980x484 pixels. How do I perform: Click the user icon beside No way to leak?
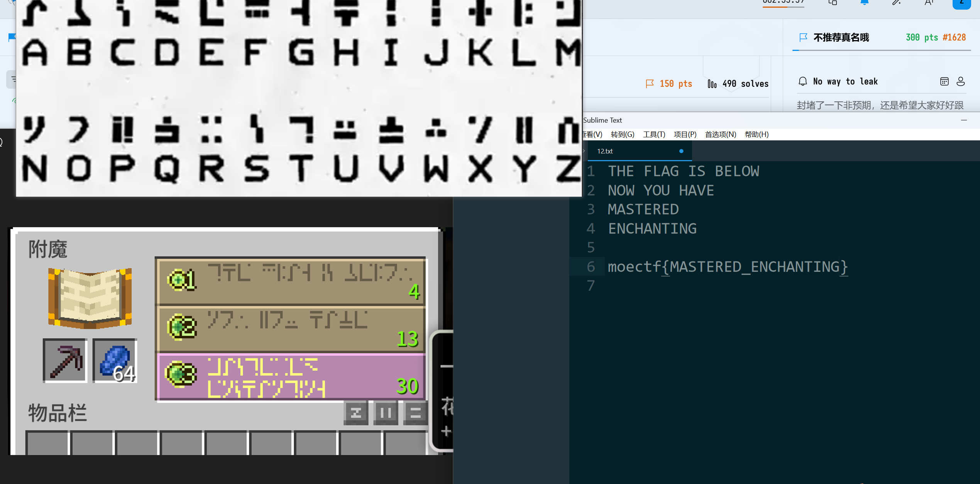pos(961,81)
